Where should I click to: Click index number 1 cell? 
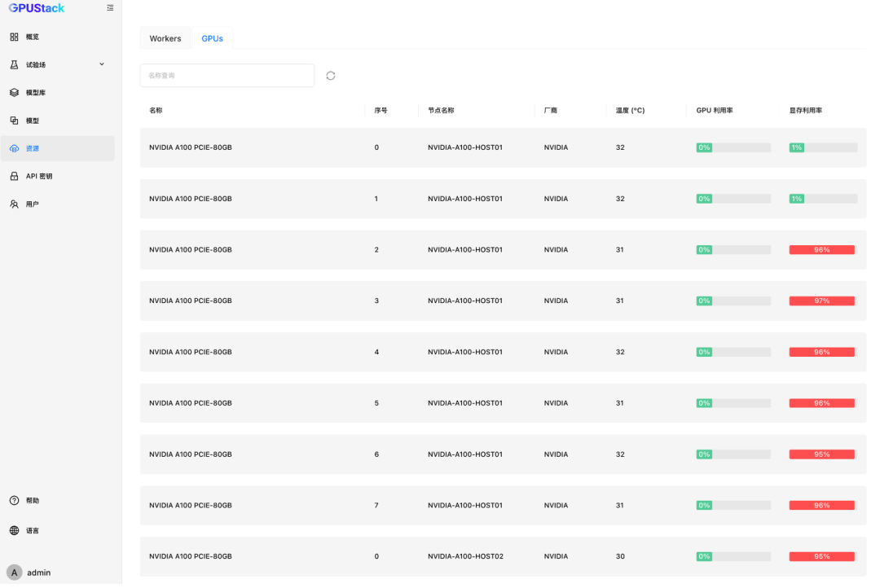click(x=376, y=199)
